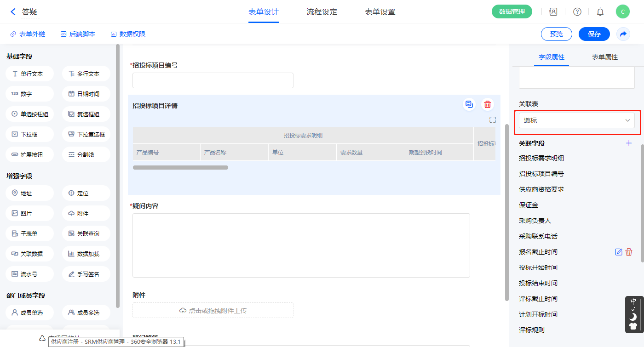
Task: Add a 下拉复选框 field
Action: coord(86,134)
